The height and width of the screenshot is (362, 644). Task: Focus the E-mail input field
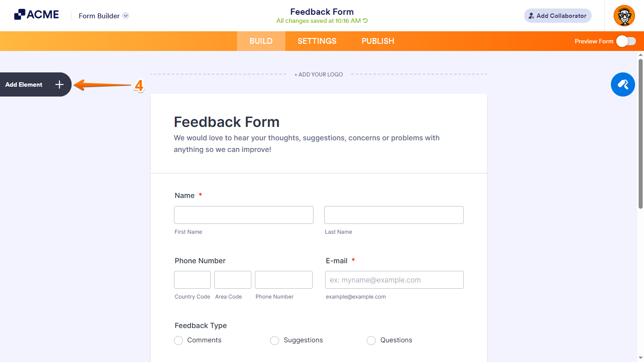[x=394, y=280]
